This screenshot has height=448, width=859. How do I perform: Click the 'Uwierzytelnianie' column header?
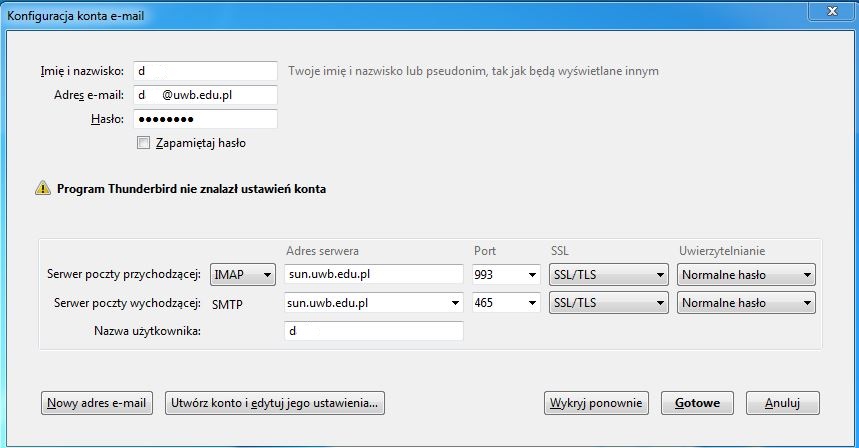click(x=722, y=251)
